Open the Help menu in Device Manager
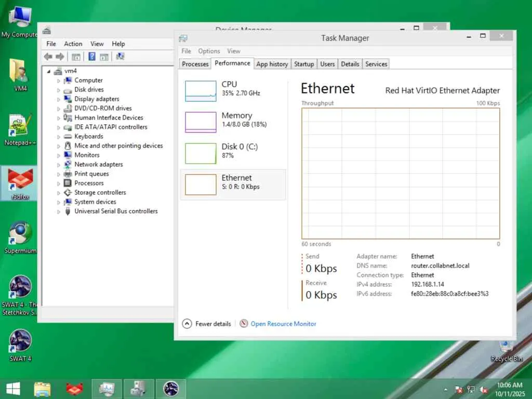 pos(118,44)
